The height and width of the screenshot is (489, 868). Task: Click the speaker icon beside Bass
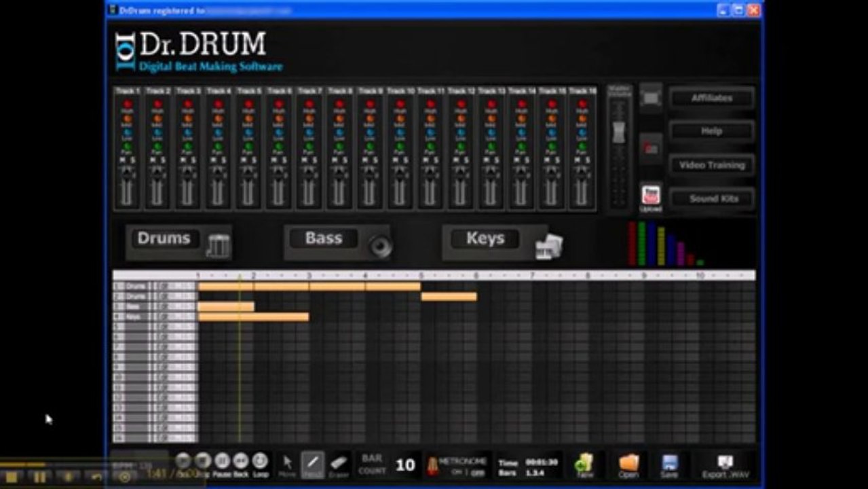click(381, 246)
